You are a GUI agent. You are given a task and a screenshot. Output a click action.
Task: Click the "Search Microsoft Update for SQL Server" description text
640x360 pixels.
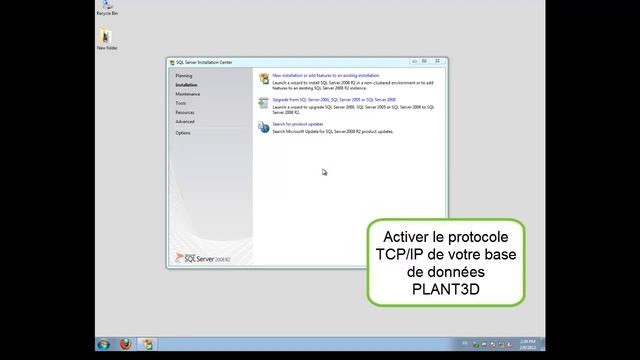(333, 131)
